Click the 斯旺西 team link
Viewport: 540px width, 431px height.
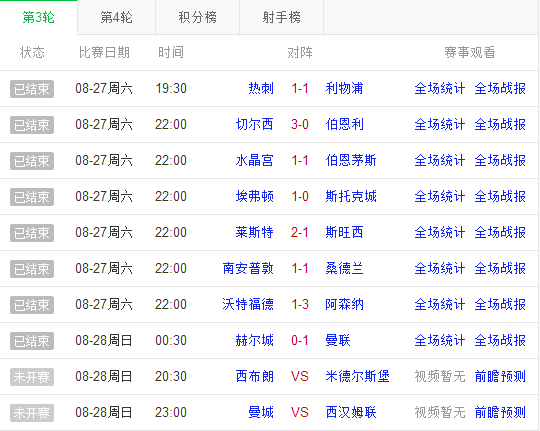click(x=344, y=233)
